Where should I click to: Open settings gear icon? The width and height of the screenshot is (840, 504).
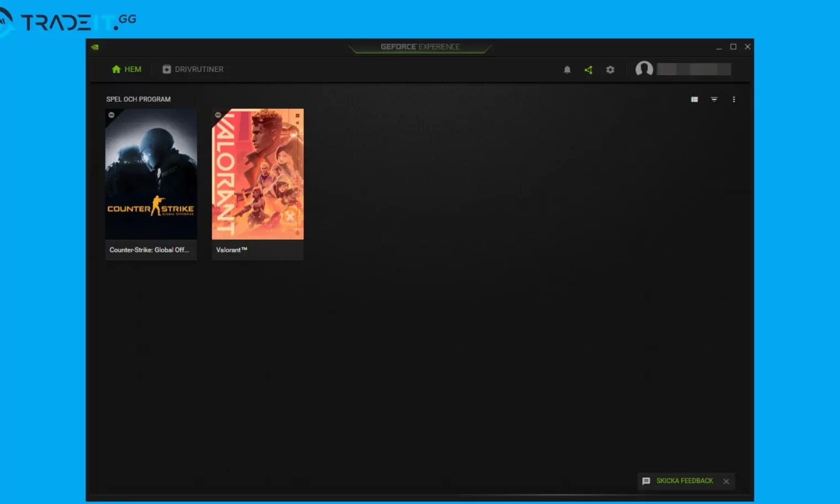[610, 70]
